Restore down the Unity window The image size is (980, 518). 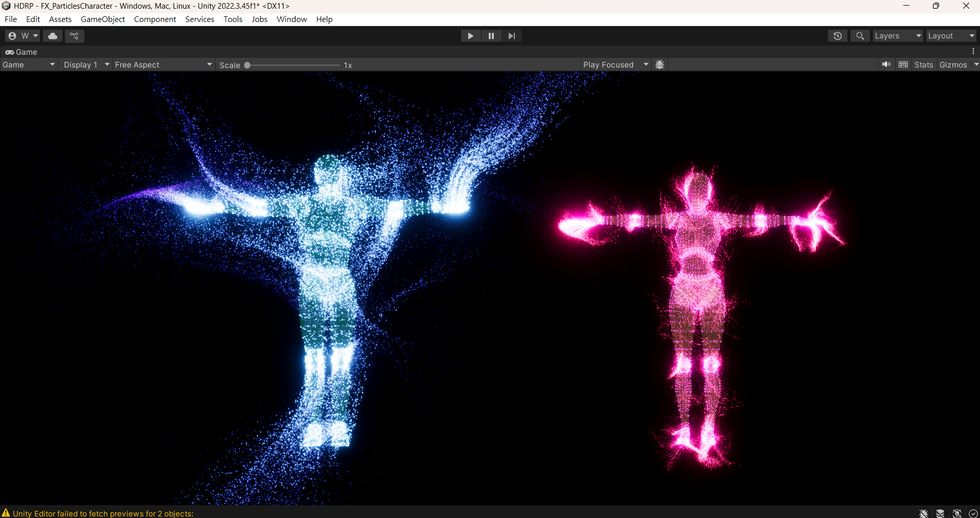click(936, 6)
